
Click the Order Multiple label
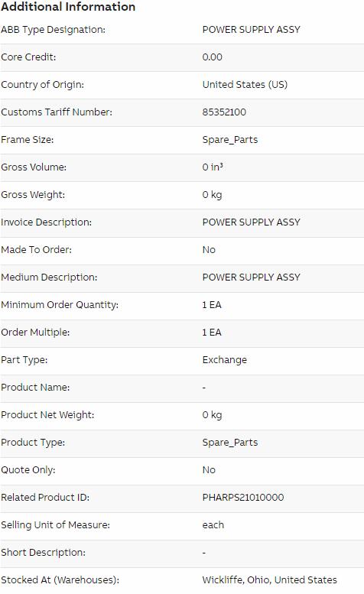point(35,333)
